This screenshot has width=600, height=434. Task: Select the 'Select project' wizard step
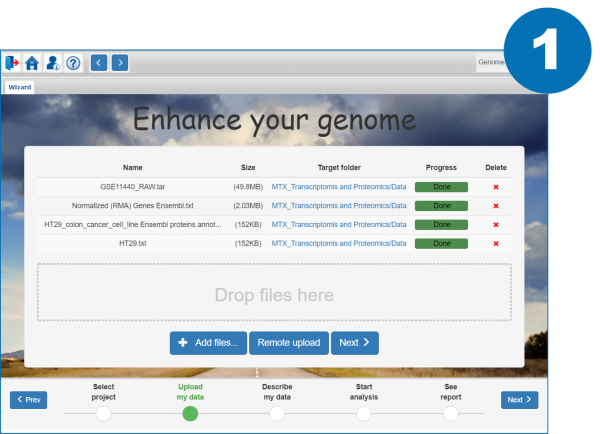(104, 413)
